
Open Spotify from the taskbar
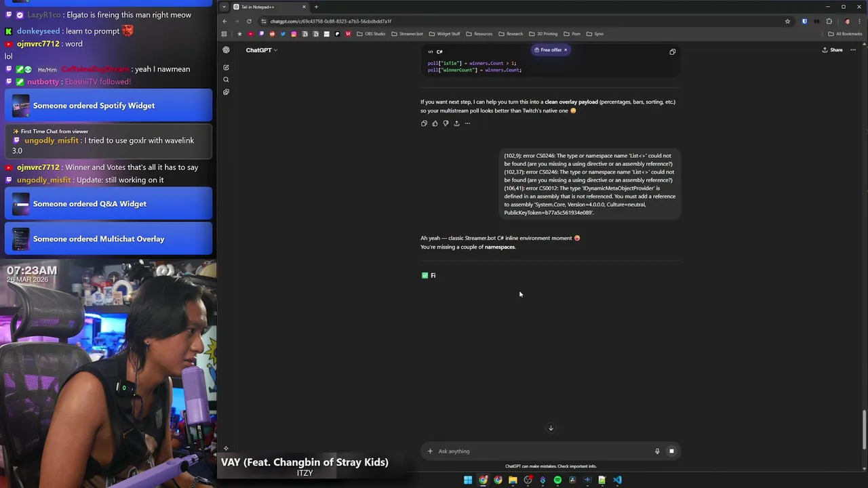(x=557, y=480)
